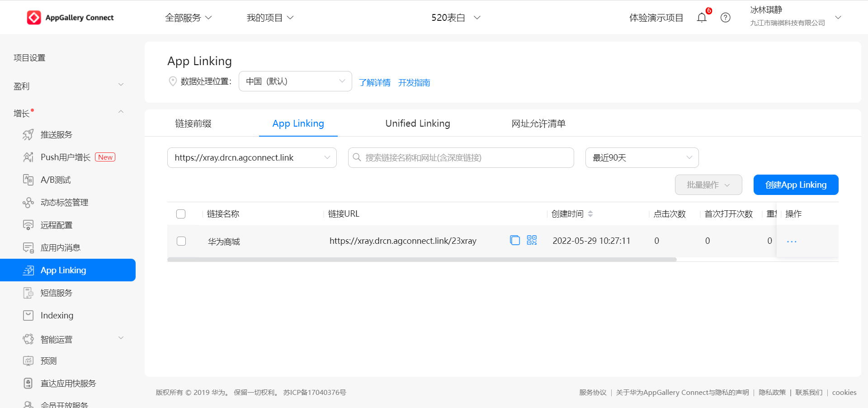Viewport: 868px width, 408px height.
Task: Click 体验演示项目 in the header
Action: click(656, 18)
